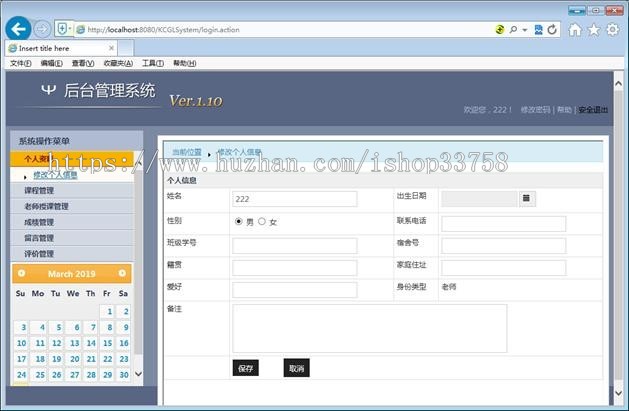Click page scrollbar up arrow
This screenshot has width=629, height=411.
pos(618,83)
